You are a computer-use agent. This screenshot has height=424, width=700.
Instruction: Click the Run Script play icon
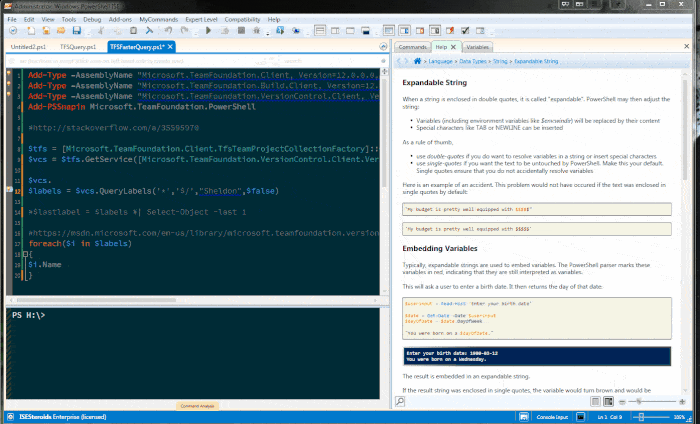pos(210,31)
